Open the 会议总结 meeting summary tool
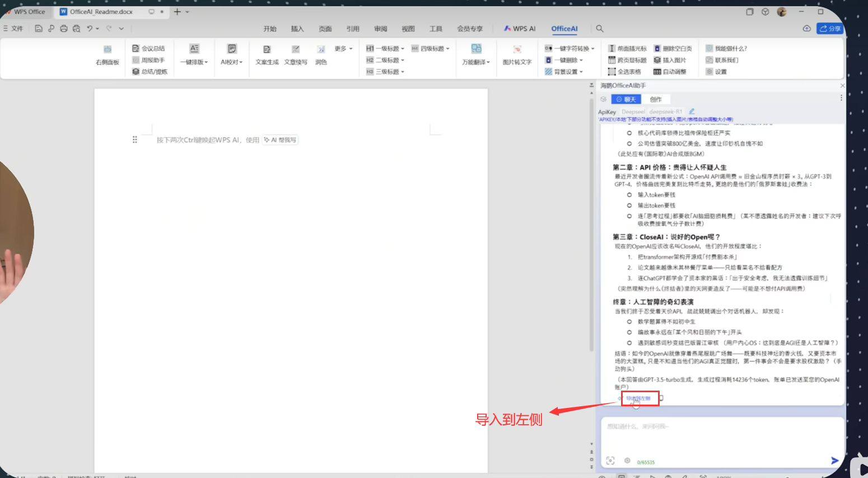This screenshot has width=868, height=478. (x=148, y=49)
